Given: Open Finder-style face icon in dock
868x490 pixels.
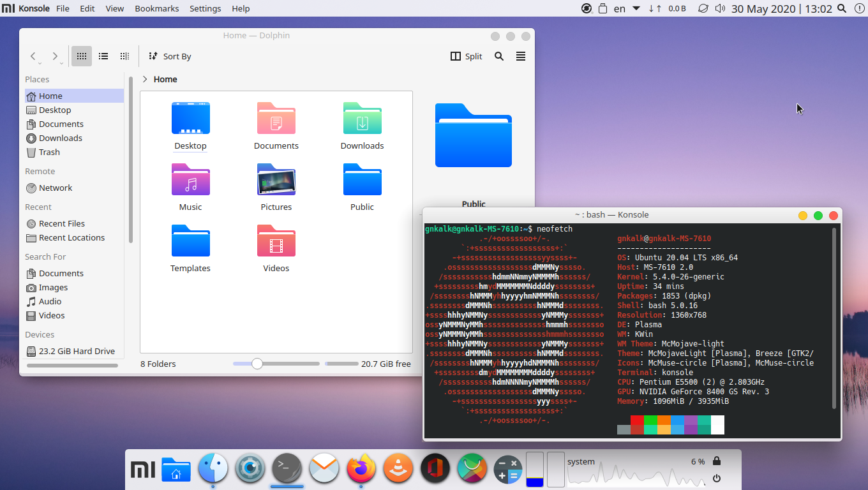Looking at the screenshot, I should (x=213, y=470).
